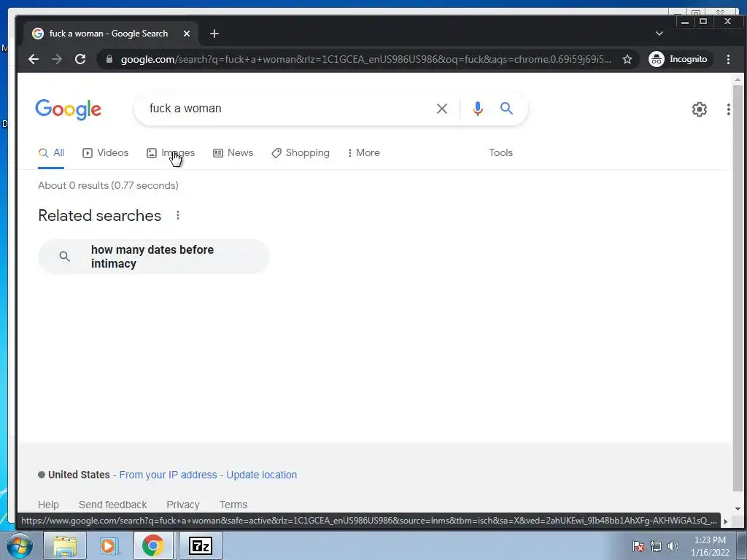The width and height of the screenshot is (747, 560).
Task: Click 'From your IP address' link
Action: [x=168, y=475]
